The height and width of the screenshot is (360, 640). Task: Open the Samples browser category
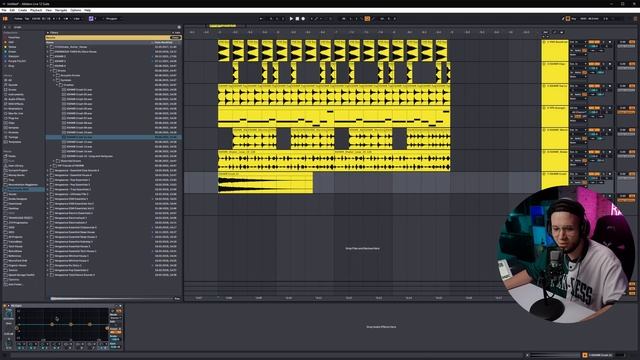coord(13,128)
